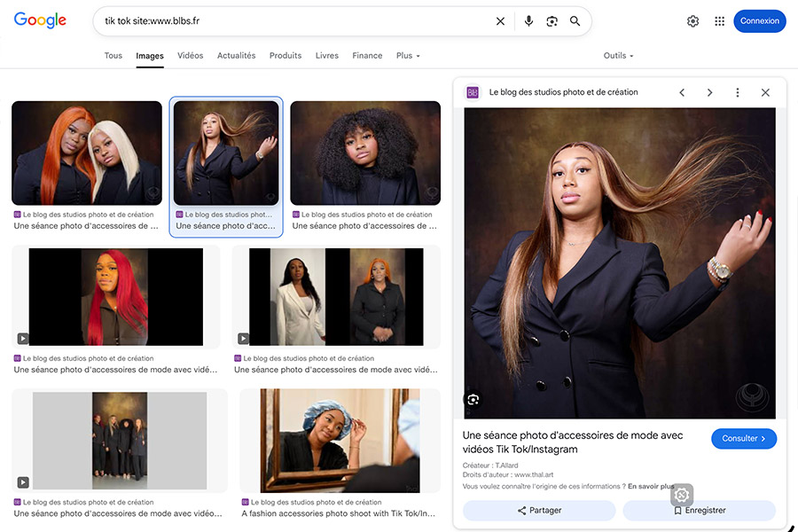Switch to the Tous tab
This screenshot has height=532, width=798.
[113, 56]
